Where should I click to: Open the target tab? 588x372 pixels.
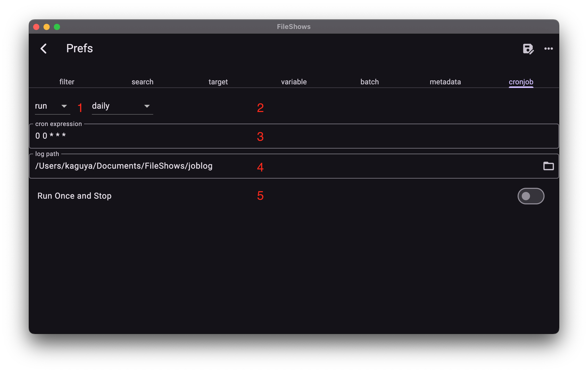coord(218,82)
